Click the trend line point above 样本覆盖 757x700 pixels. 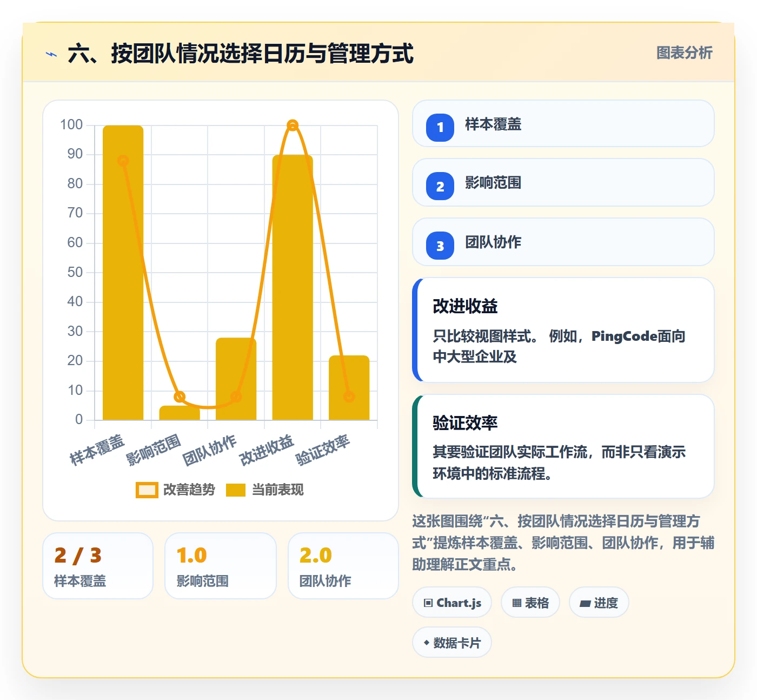(123, 161)
